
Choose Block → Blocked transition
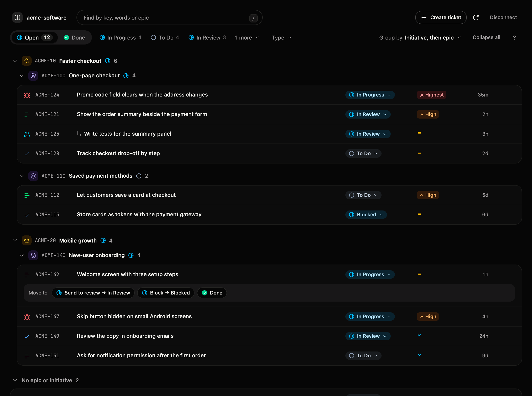166,293
